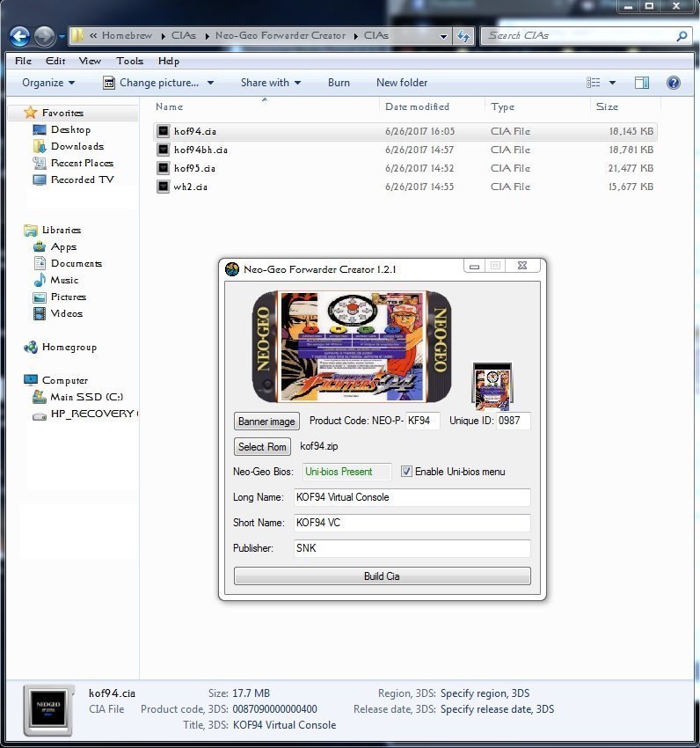Select Homegroup in the navigation pane

click(x=69, y=348)
